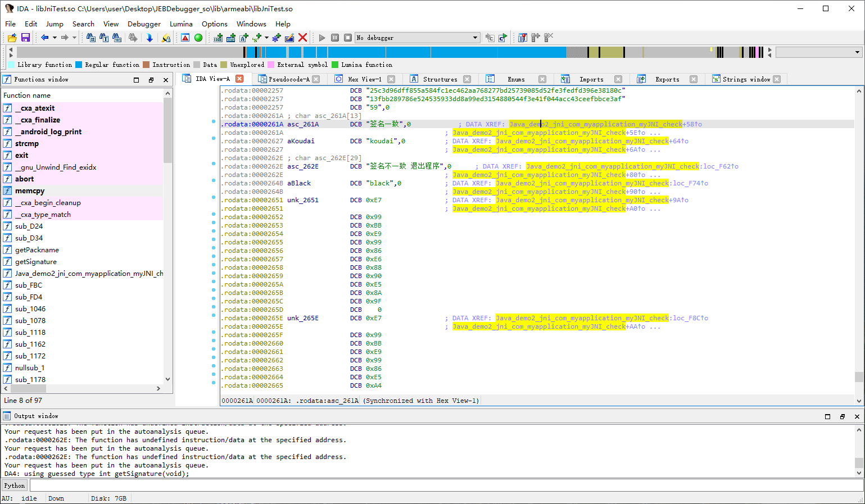Open the File menu
865x504 pixels.
click(x=11, y=24)
